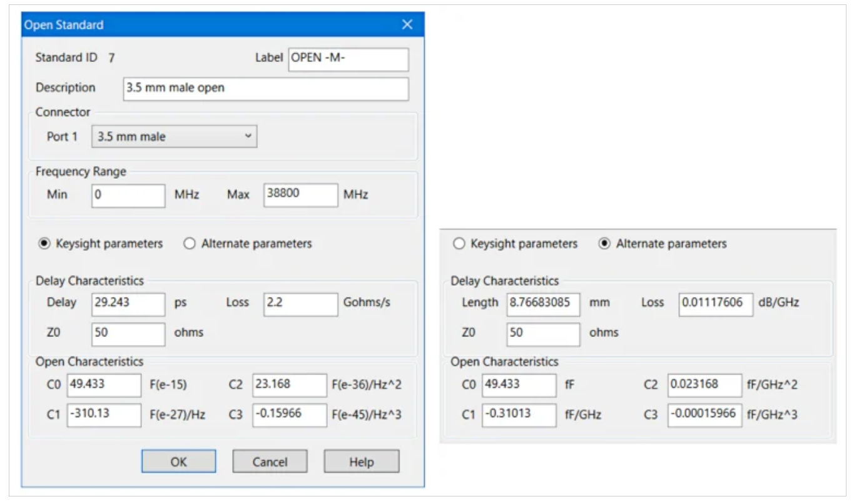Select Keysight parameters in right panel
Viewport: 854px width, 504px height.
point(516,244)
